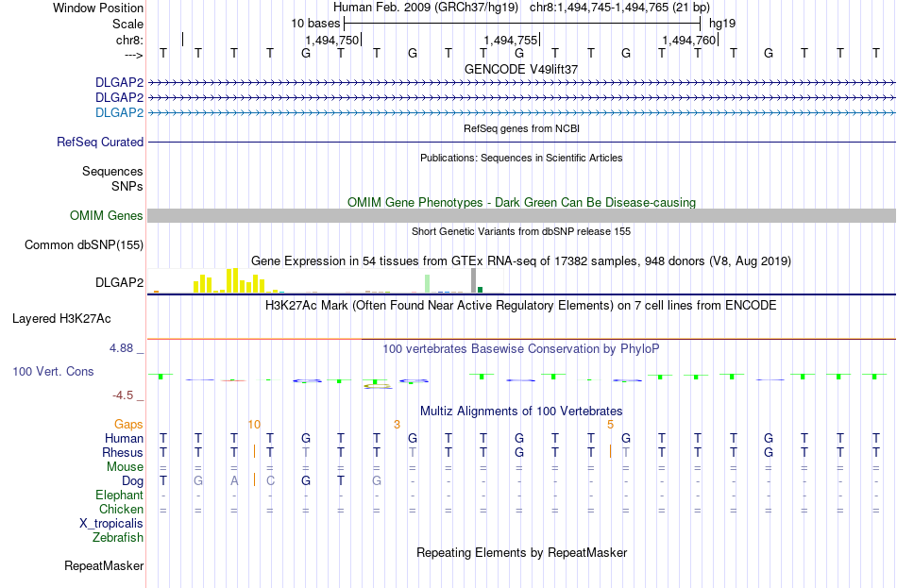
Task: Open Publications: Sequences in Scientific Articles title
Action: 521,158
